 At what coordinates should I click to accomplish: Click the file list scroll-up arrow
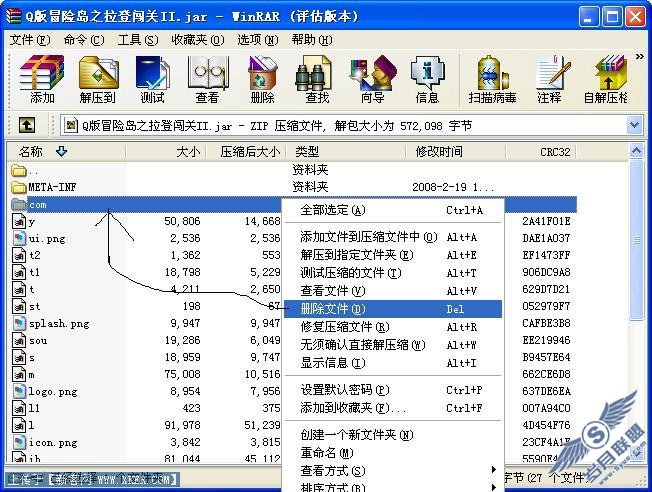pyautogui.click(x=636, y=151)
